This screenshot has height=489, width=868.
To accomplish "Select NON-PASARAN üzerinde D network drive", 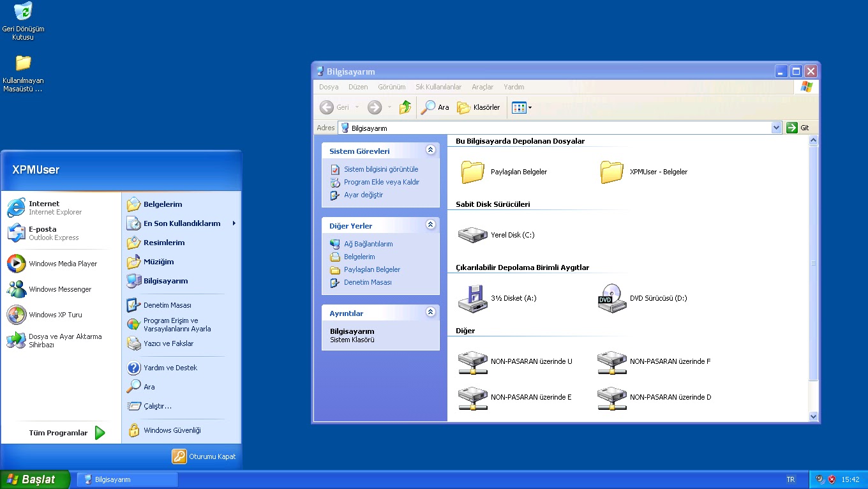I will (611, 398).
